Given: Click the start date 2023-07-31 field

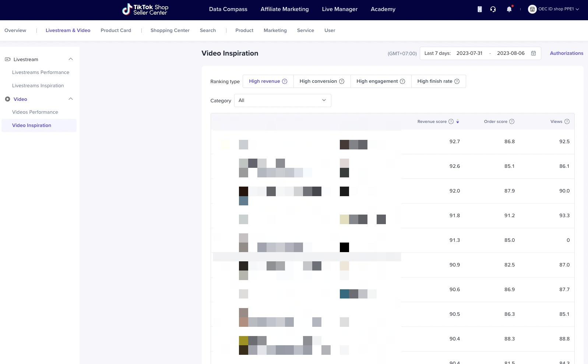Looking at the screenshot, I should [x=469, y=53].
